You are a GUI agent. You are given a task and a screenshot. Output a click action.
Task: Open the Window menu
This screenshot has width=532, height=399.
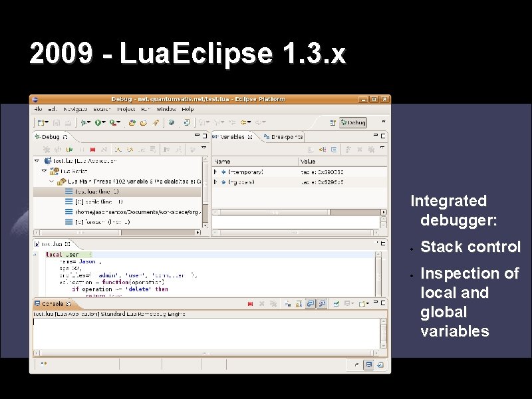[166, 109]
